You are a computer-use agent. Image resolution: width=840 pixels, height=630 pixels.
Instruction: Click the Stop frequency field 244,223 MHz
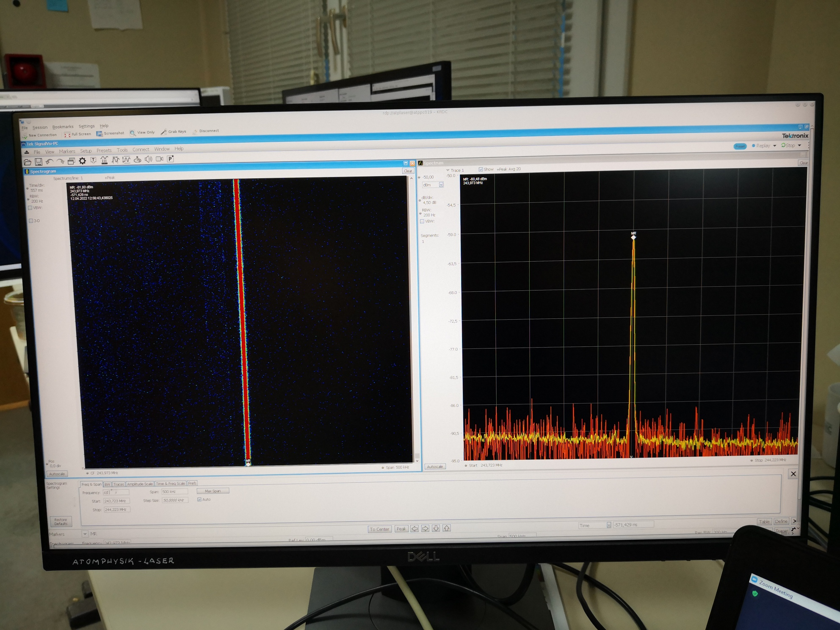tap(117, 510)
